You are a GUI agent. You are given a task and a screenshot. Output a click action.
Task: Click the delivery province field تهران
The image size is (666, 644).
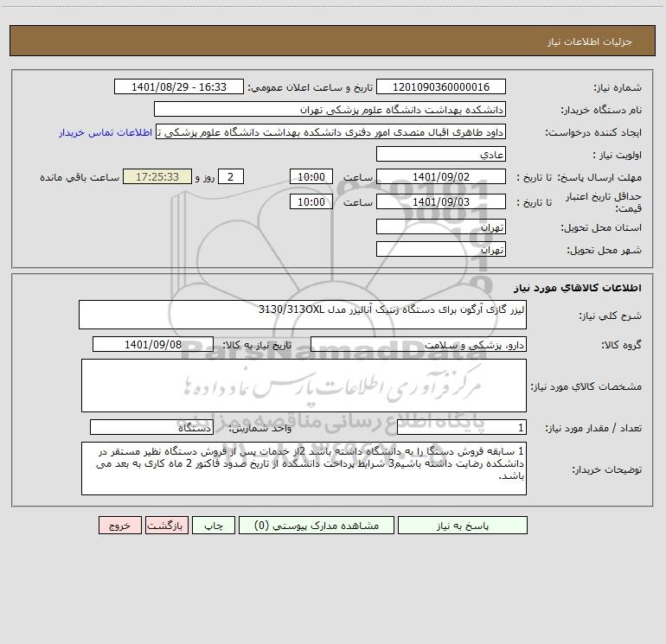click(441, 226)
